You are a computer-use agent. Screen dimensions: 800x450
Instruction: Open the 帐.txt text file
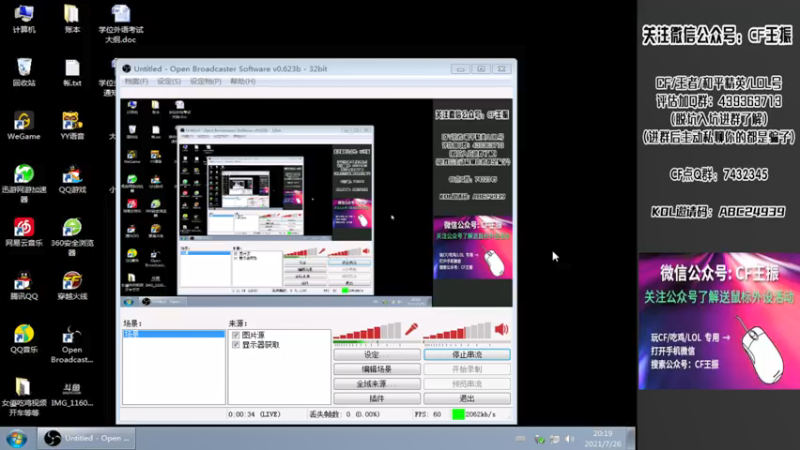tap(72, 72)
